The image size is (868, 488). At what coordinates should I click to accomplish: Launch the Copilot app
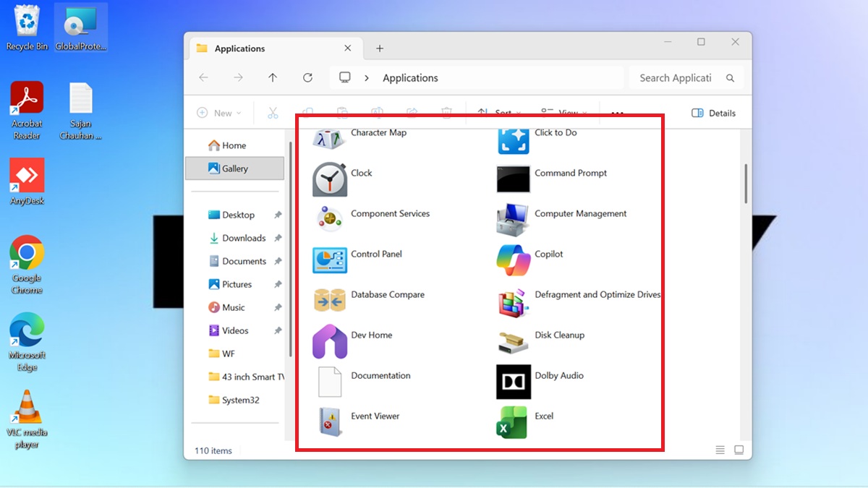click(514, 260)
